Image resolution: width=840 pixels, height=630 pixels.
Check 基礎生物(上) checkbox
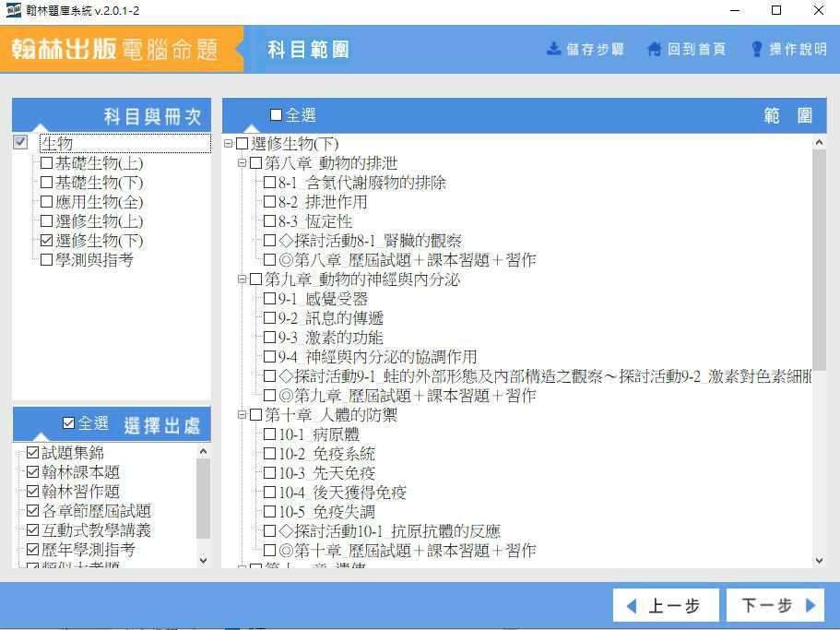coord(47,163)
